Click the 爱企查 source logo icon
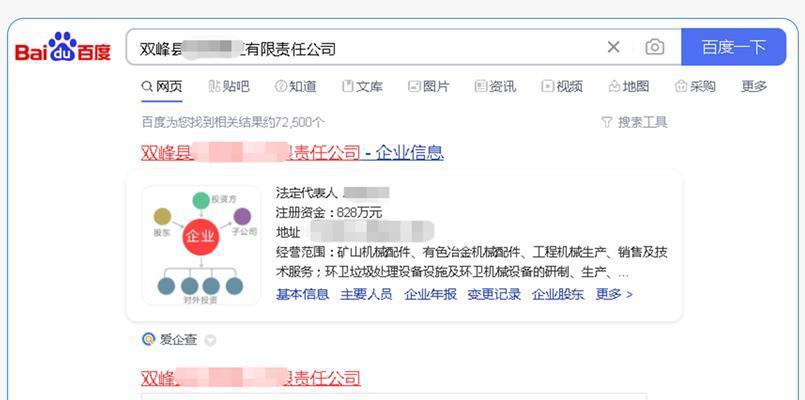This screenshot has height=400, width=805. tap(148, 339)
